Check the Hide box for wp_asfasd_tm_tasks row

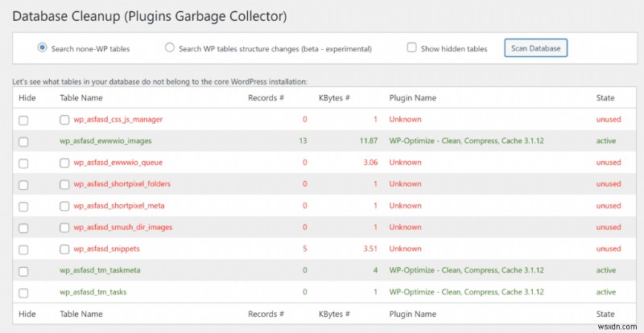(23, 293)
